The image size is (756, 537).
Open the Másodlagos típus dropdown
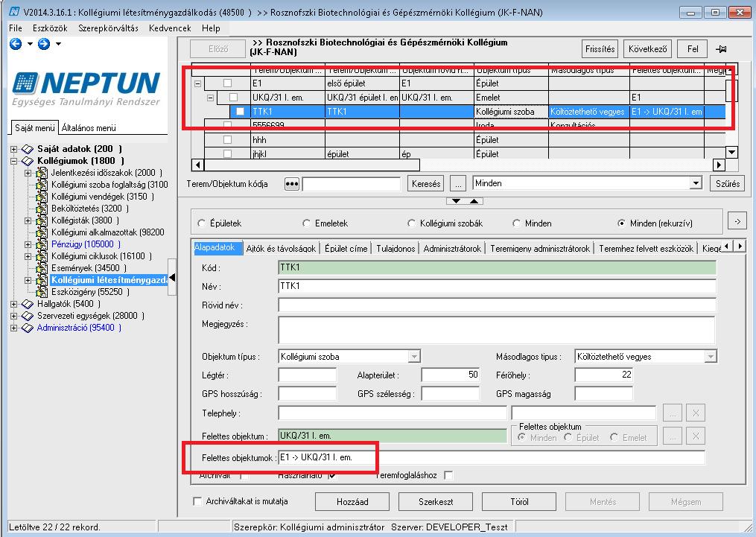[x=711, y=357]
